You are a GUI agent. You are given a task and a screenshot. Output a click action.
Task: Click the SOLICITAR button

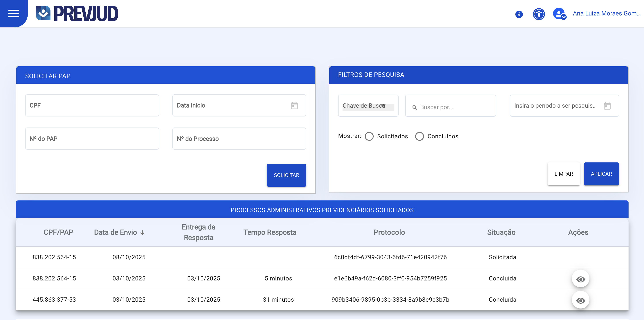(286, 175)
